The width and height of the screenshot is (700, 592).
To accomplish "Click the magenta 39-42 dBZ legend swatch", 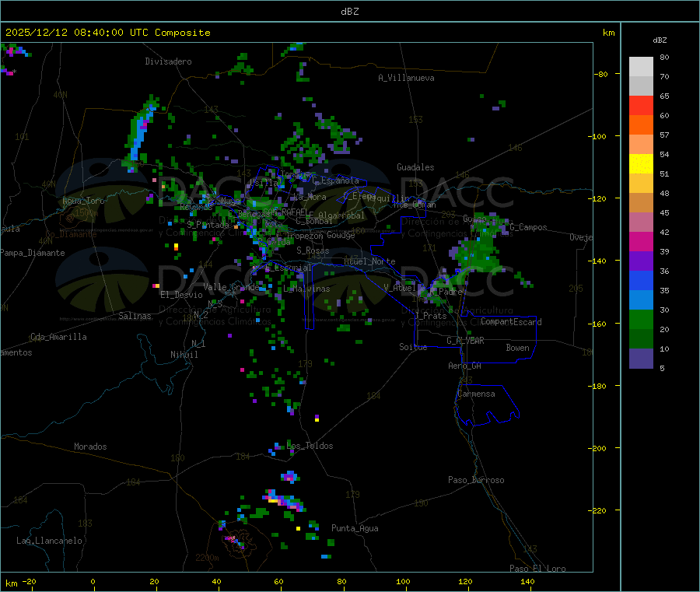I will [641, 241].
